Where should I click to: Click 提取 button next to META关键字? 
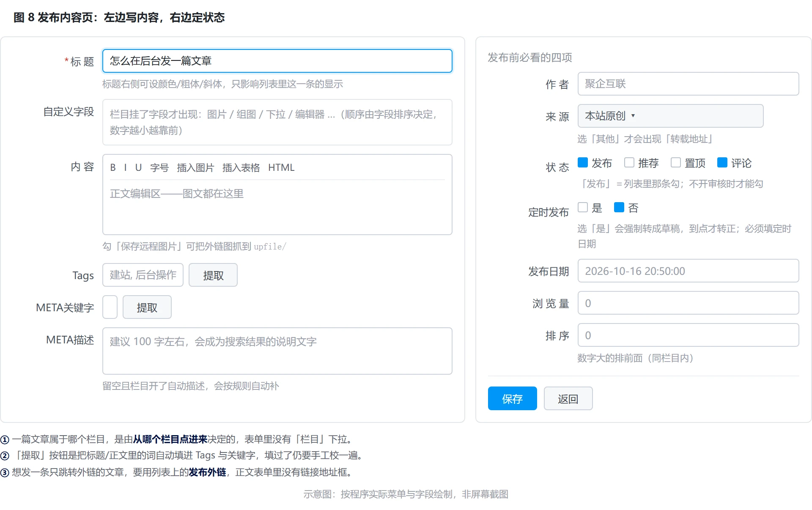tap(147, 307)
